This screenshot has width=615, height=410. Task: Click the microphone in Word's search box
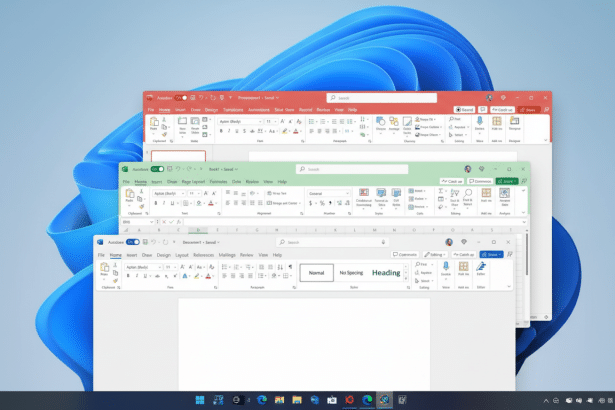(383, 242)
